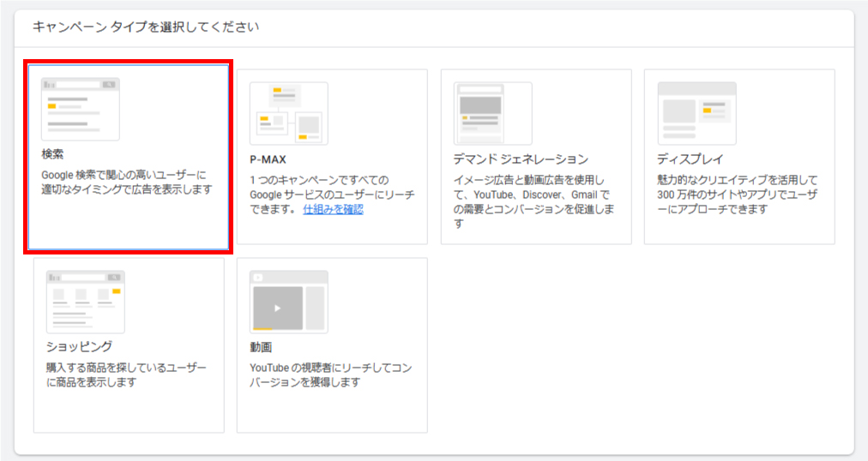
Task: Click the 動画 campaign play-button illustration
Action: pos(277,307)
